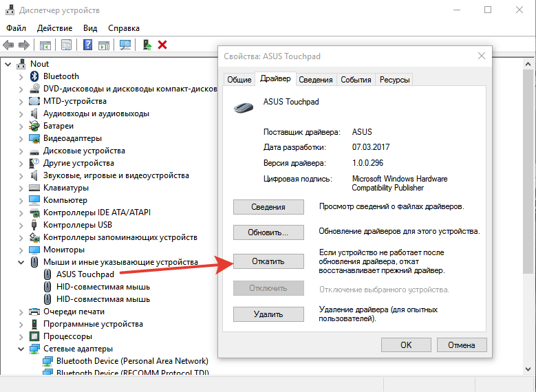
Task: Open the Вид menu
Action: pos(90,28)
